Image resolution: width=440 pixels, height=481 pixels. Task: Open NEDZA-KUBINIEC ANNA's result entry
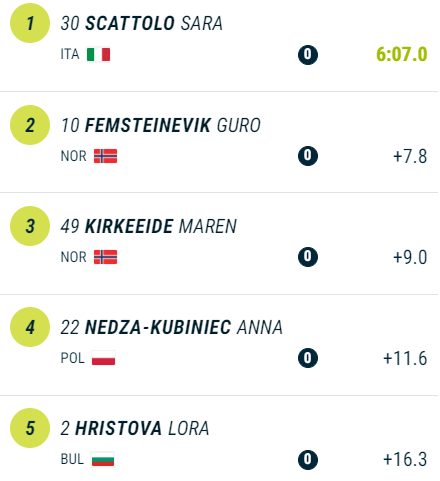219,345
